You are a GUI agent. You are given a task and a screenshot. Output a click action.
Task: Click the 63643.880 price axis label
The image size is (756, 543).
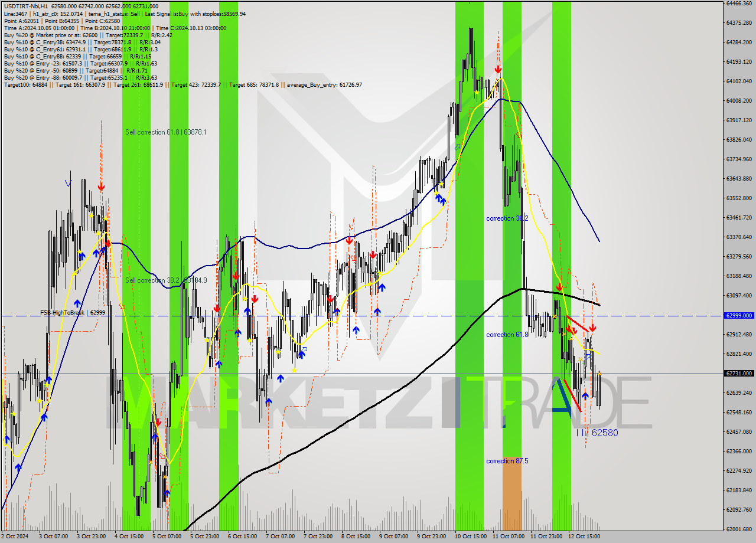point(739,178)
